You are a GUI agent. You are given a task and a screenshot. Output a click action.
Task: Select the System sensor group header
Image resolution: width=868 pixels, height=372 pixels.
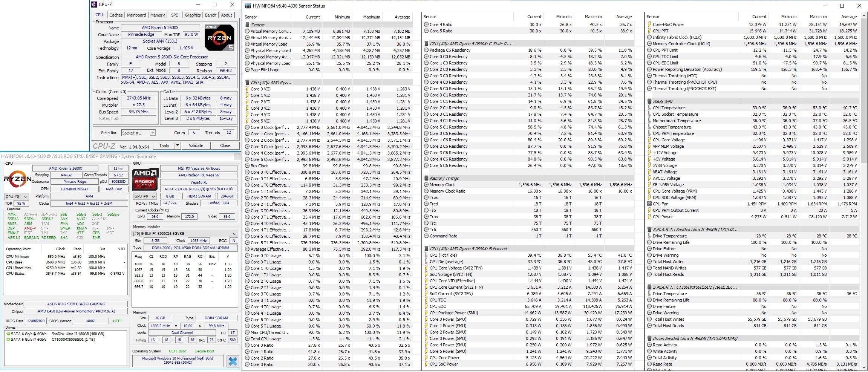click(328, 25)
